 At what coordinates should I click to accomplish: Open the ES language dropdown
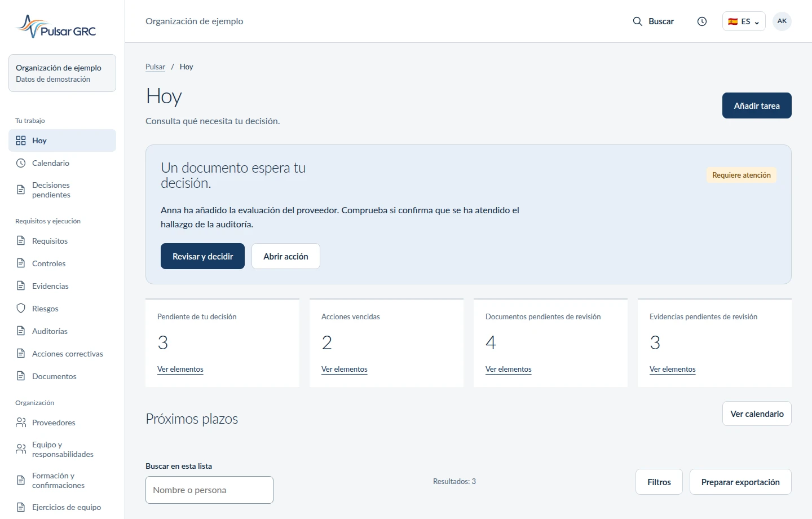(744, 21)
